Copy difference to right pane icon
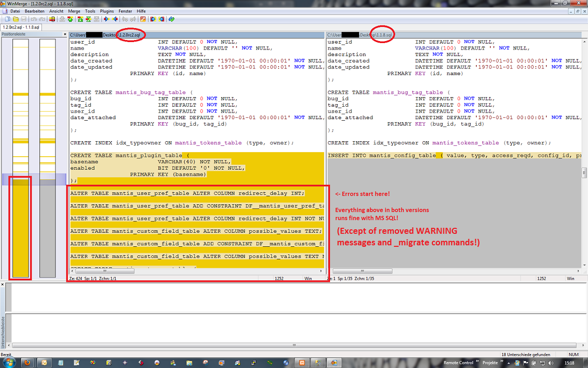Viewport: 588px width, 368px height. point(107,19)
